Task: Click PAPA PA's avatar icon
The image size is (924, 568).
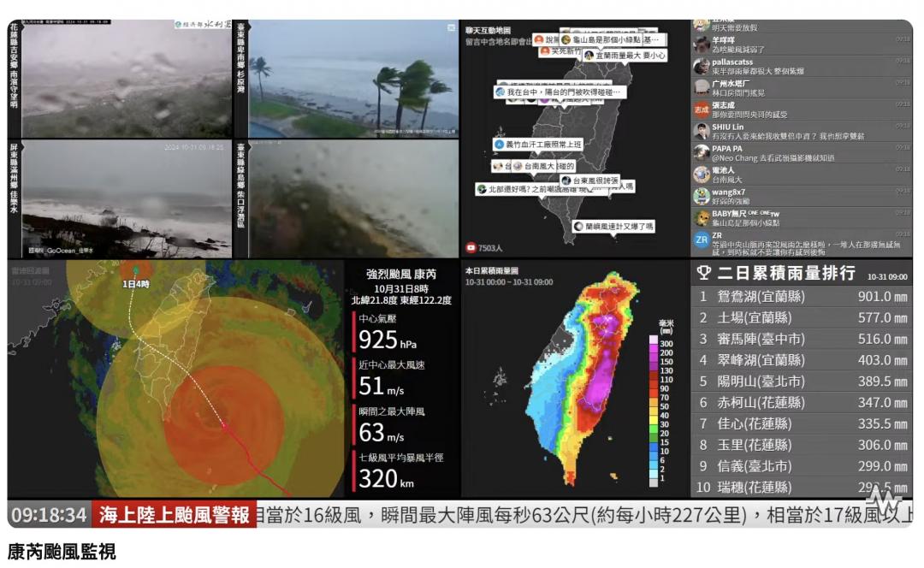Action: coord(700,153)
